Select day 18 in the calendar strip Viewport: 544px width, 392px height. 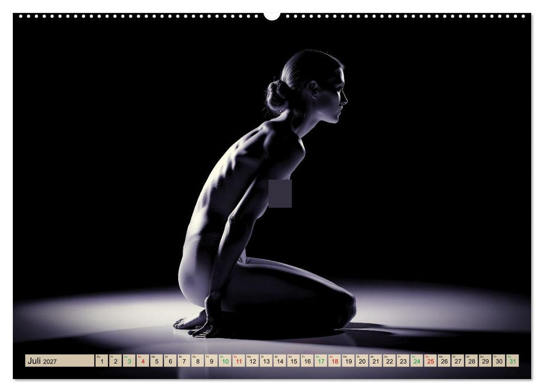pyautogui.click(x=334, y=361)
